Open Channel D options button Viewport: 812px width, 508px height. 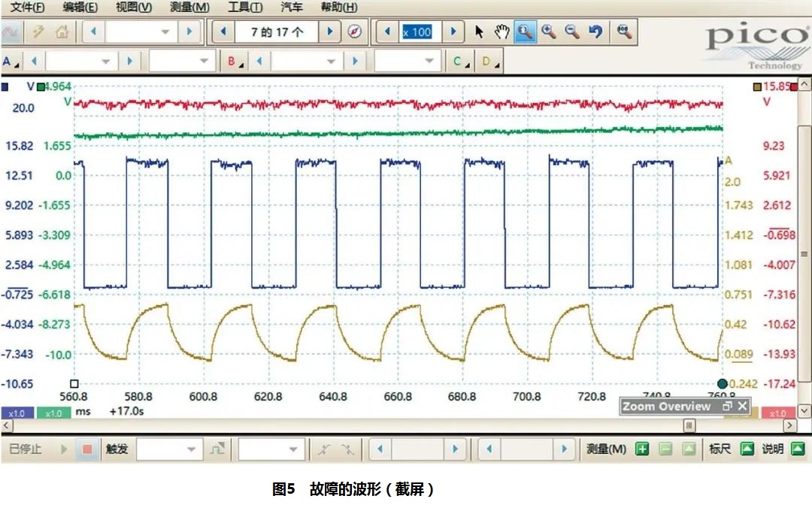click(489, 62)
